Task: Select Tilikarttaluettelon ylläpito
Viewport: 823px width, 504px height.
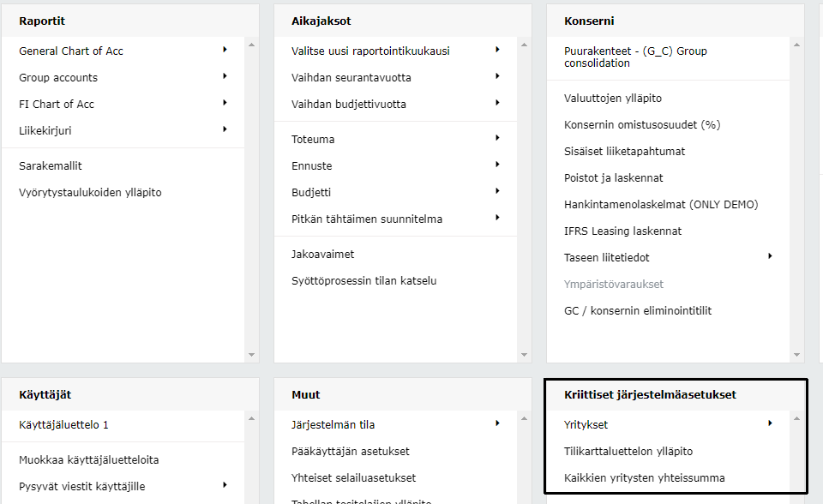Action: pos(628,452)
